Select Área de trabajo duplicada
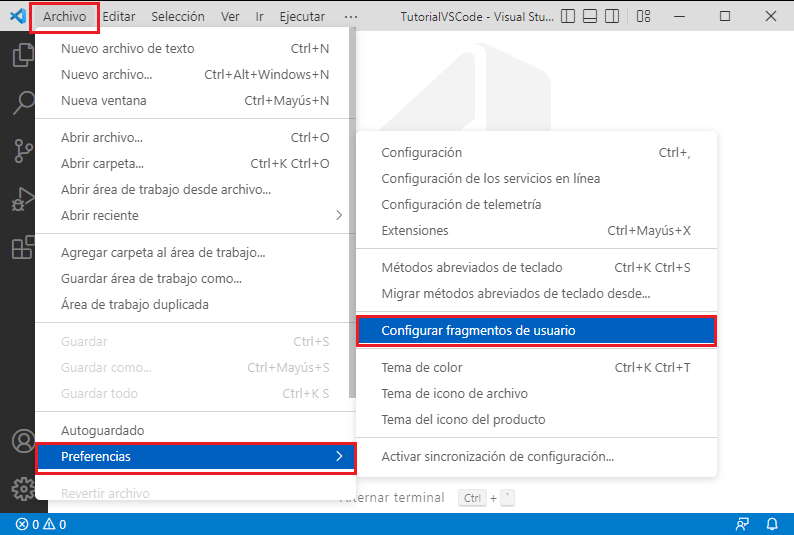The height and width of the screenshot is (535, 794). coord(195,305)
